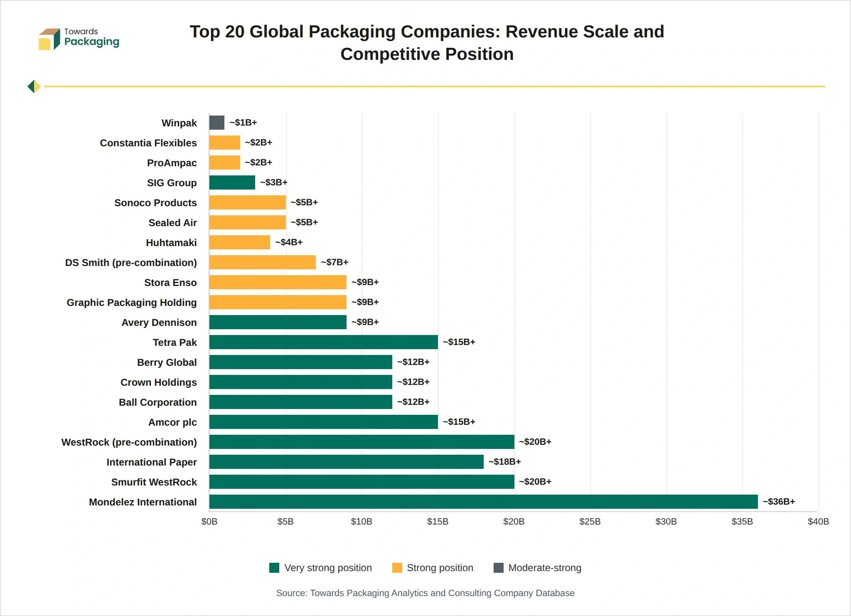The height and width of the screenshot is (616, 851).
Task: Click the chart title text
Action: (427, 43)
